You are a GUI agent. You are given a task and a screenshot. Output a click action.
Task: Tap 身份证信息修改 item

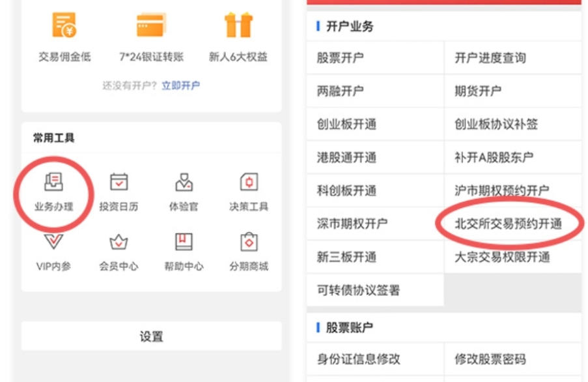tap(358, 359)
